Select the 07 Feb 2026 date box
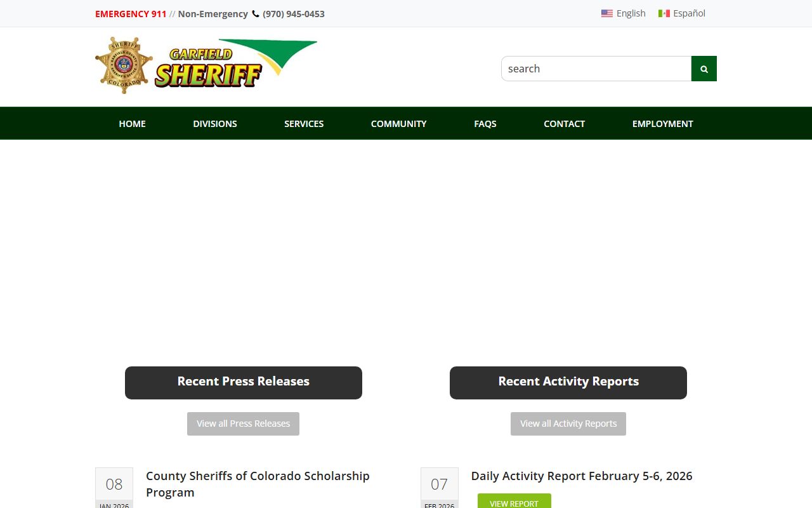The width and height of the screenshot is (812, 508). coord(439,488)
